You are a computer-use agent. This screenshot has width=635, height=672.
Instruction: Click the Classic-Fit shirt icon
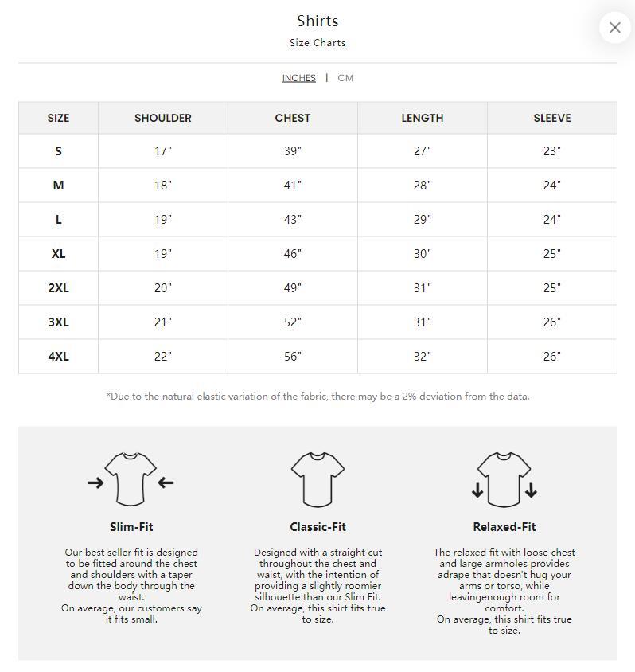pos(317,478)
